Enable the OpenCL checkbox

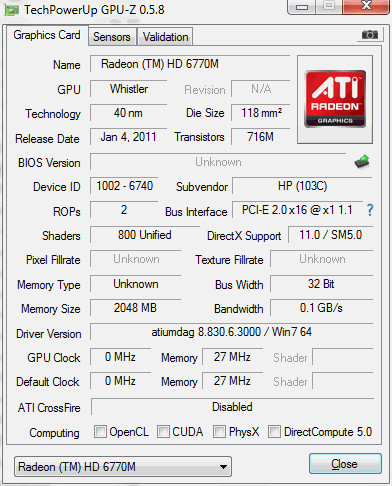[x=100, y=431]
